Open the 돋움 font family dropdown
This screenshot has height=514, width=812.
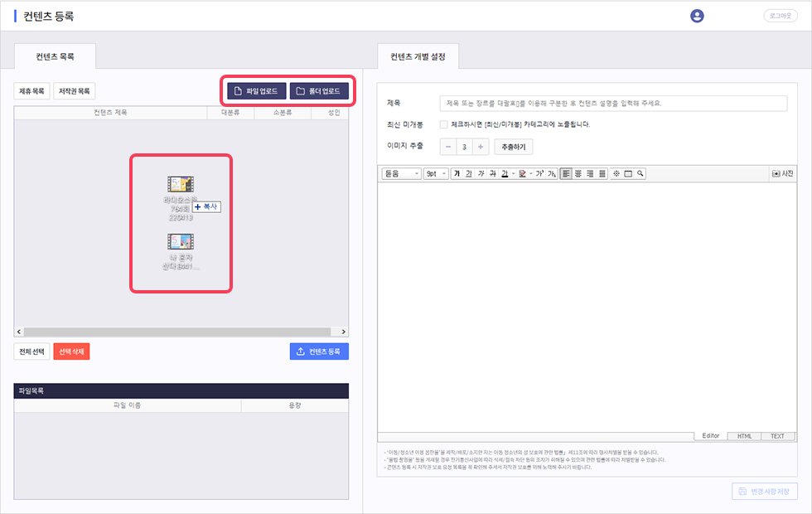[x=401, y=173]
